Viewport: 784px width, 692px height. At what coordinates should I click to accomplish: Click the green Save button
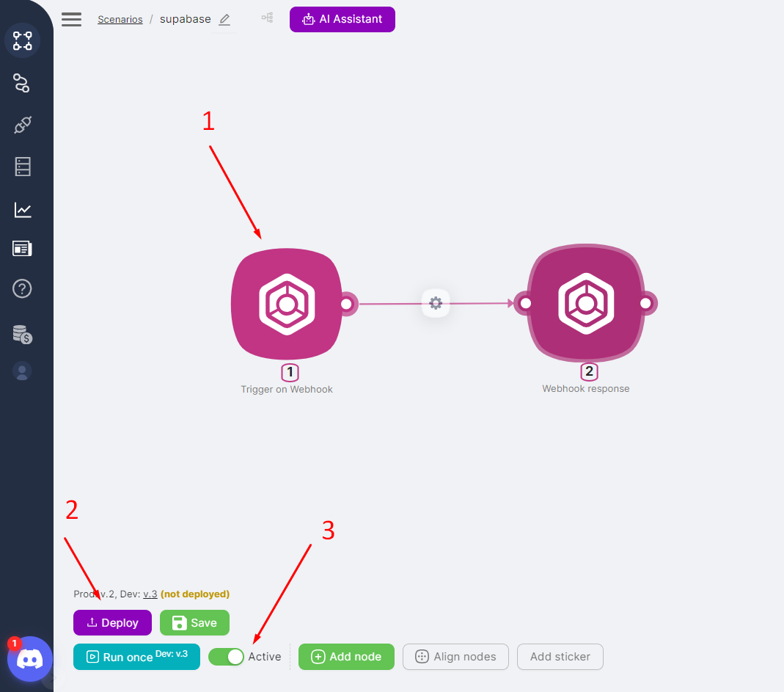point(194,622)
